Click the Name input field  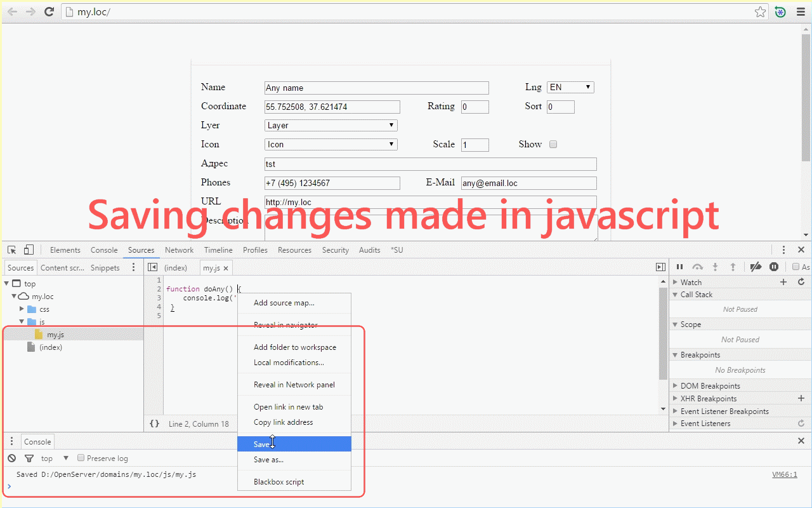(x=376, y=88)
